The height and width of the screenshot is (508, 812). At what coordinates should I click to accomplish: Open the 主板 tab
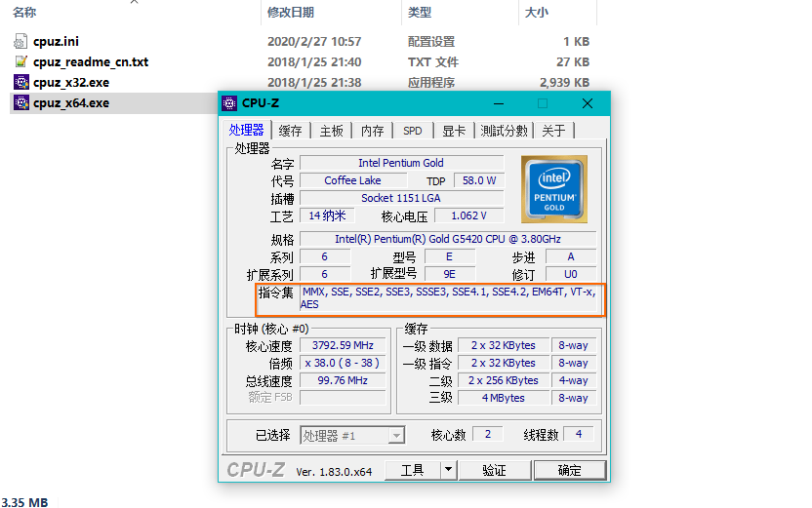(331, 131)
